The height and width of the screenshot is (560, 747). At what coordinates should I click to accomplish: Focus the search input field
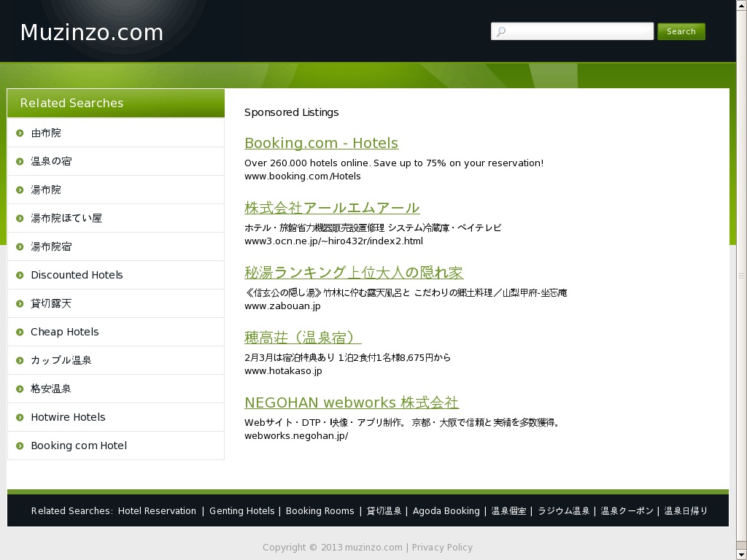pos(572,31)
